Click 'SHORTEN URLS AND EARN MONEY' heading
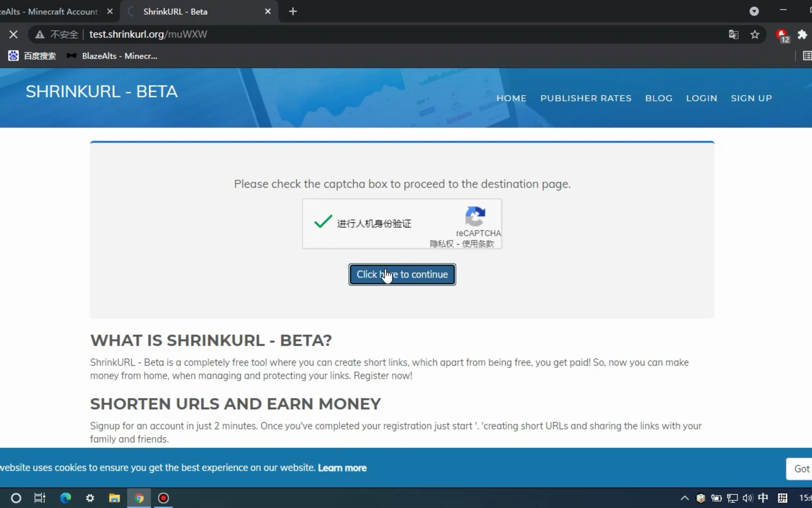Viewport: 812px width, 508px height. 236,404
